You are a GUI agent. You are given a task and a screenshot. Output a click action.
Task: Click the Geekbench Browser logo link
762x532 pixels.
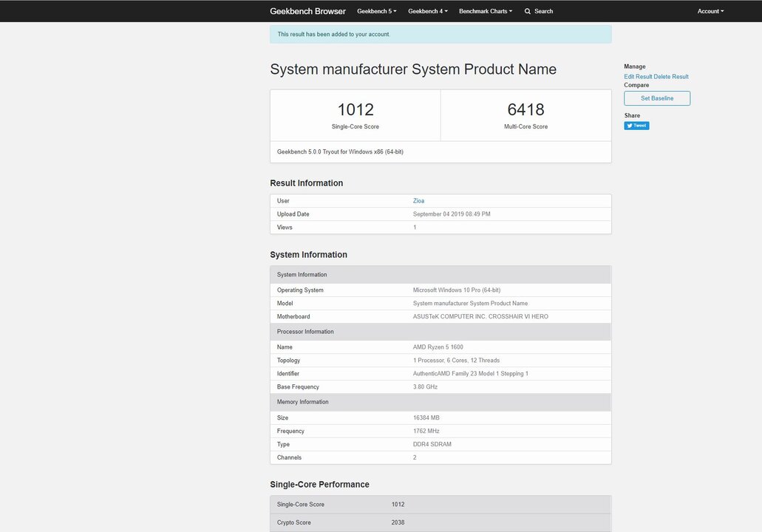tap(307, 11)
